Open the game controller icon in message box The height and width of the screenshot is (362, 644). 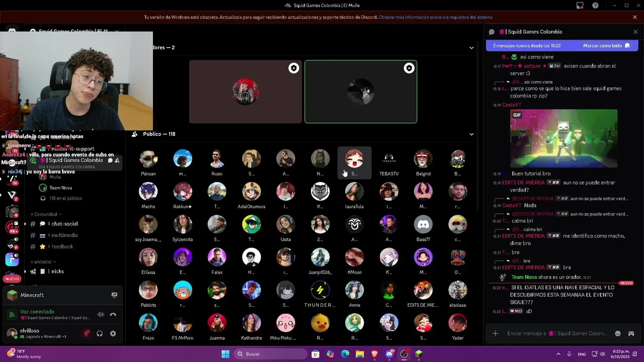pos(631,333)
